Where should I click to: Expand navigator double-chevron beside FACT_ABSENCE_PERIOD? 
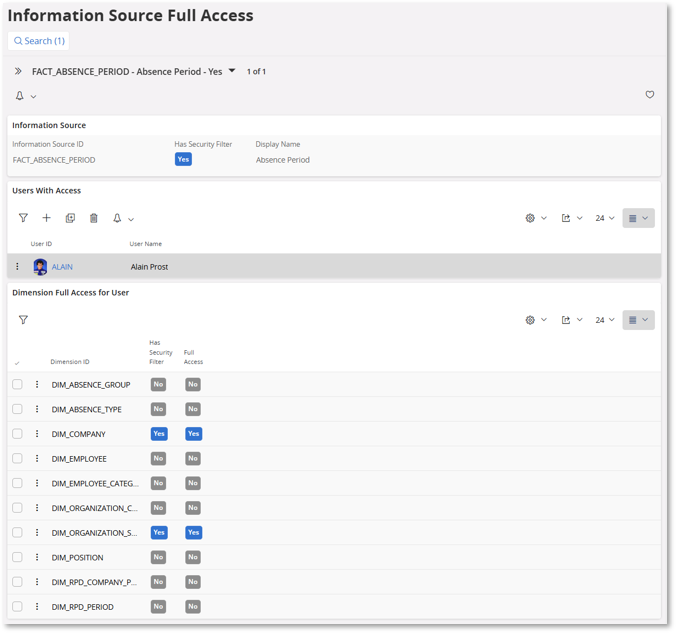18,71
